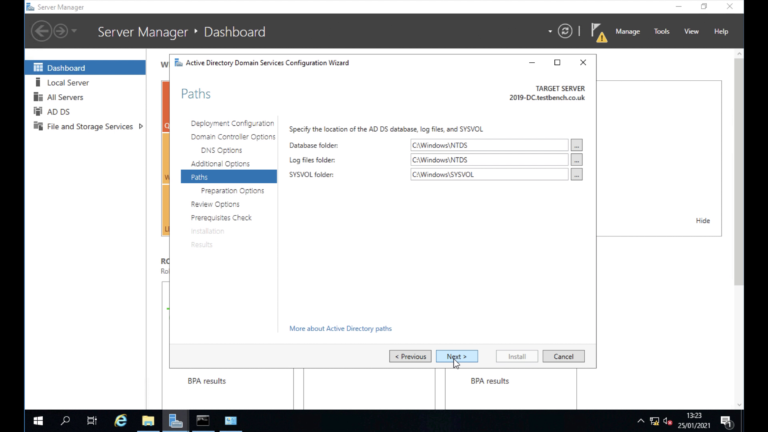Open the Action Center notifications icon
This screenshot has height=432, width=768.
pyautogui.click(x=726, y=421)
